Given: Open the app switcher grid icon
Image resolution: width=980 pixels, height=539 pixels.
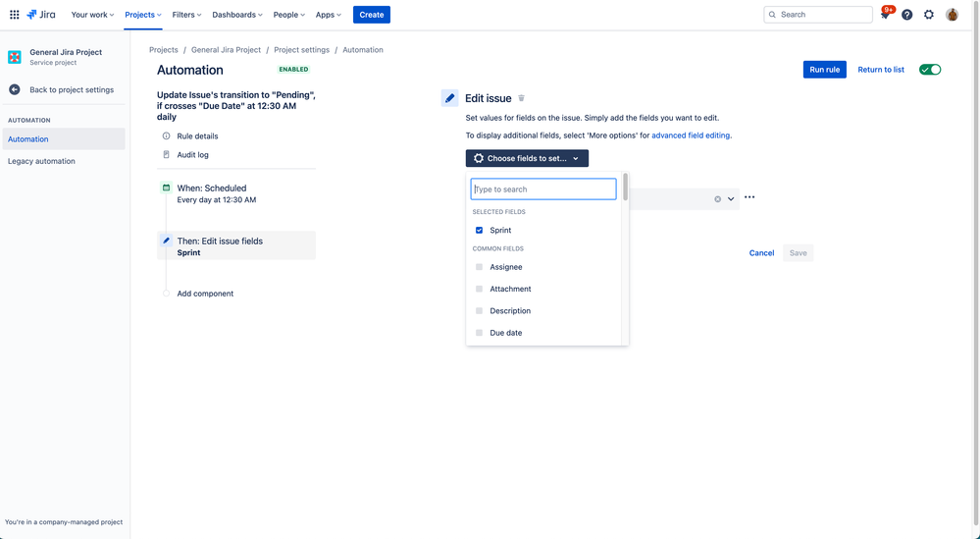Looking at the screenshot, I should point(15,15).
